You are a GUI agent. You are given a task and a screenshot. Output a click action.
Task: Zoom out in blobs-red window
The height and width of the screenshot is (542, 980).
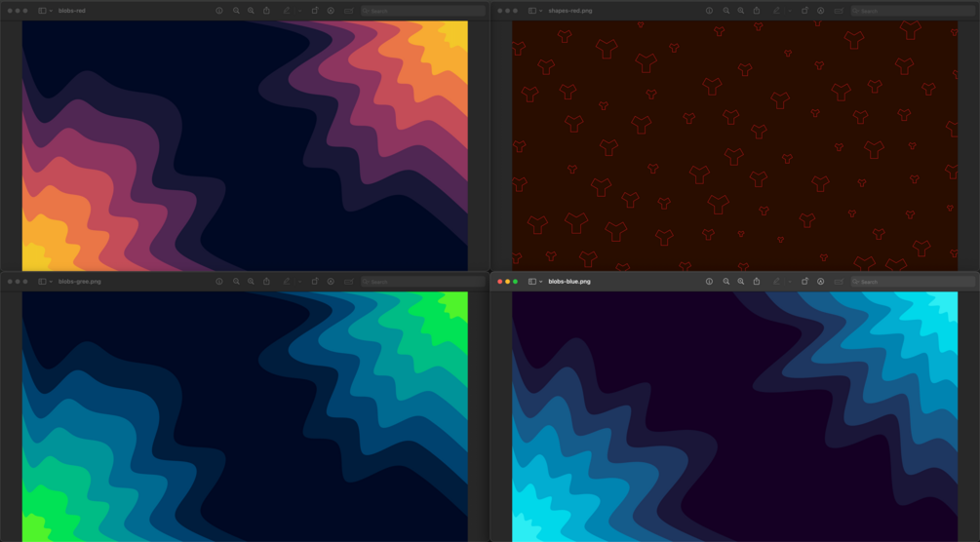tap(236, 11)
